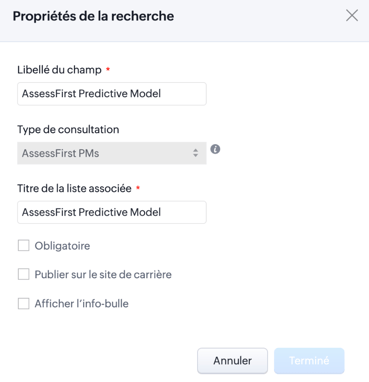Click the red asterisk beside Titre de la liste associée

(138, 188)
